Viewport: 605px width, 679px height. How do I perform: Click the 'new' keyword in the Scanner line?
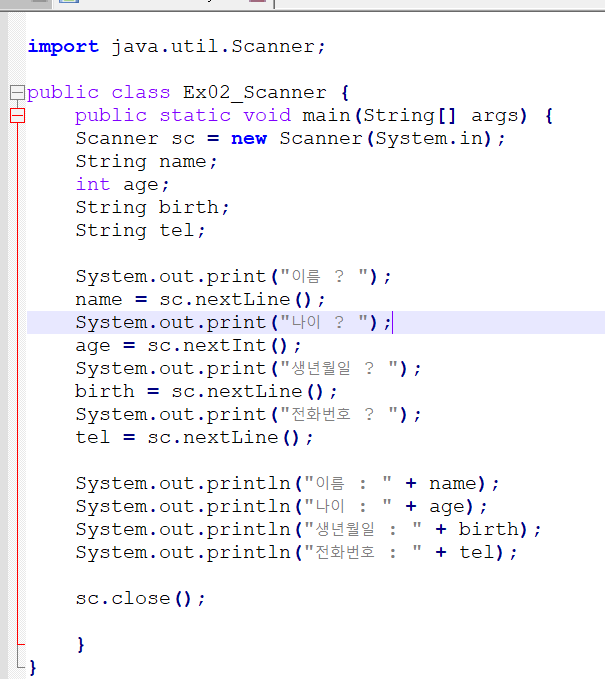pos(249,139)
